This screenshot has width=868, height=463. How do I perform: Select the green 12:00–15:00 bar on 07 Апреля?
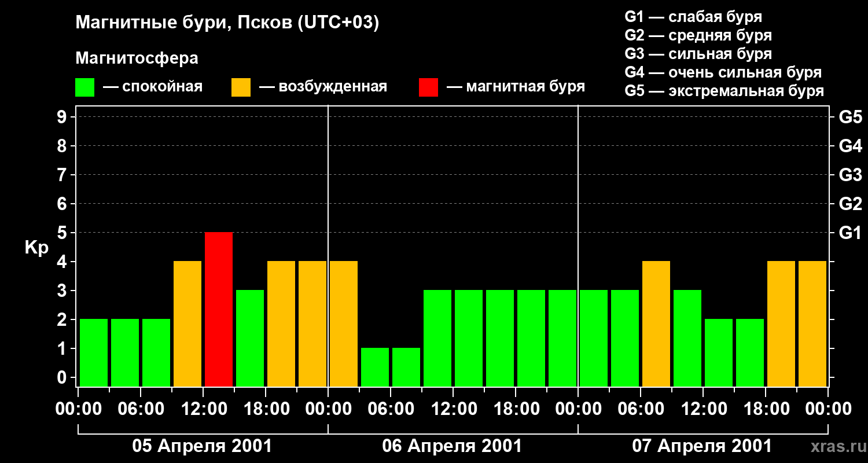pyautogui.click(x=719, y=352)
